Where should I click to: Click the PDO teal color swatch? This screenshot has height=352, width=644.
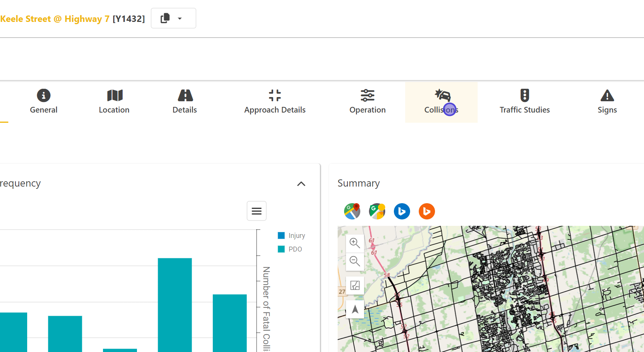coord(281,249)
